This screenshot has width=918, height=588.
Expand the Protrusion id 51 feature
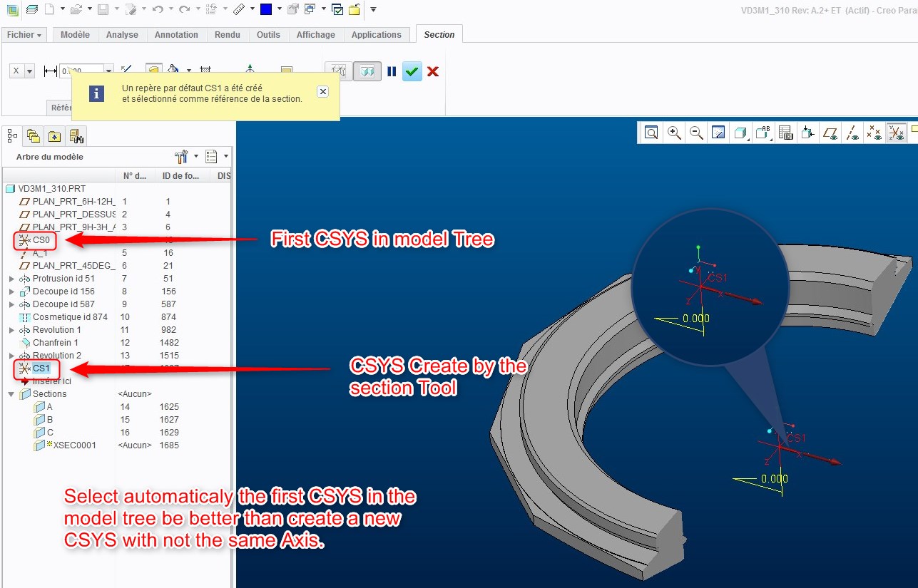[12, 279]
